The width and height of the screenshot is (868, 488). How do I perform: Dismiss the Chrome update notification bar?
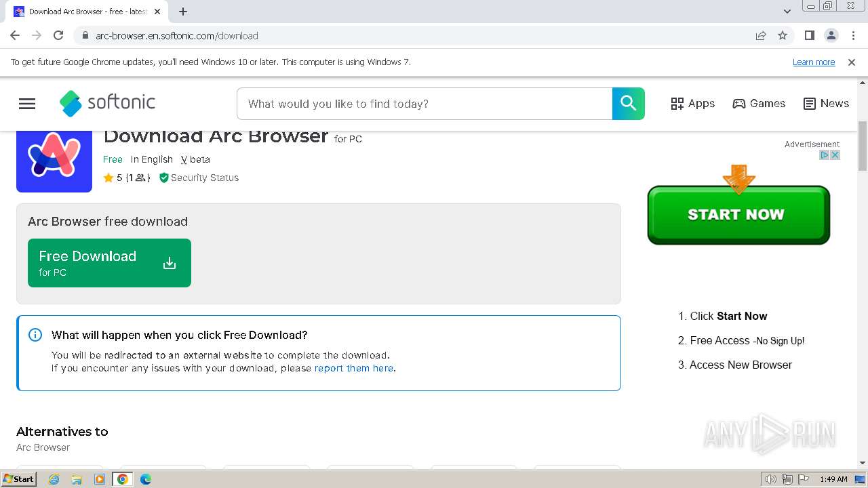coord(852,62)
